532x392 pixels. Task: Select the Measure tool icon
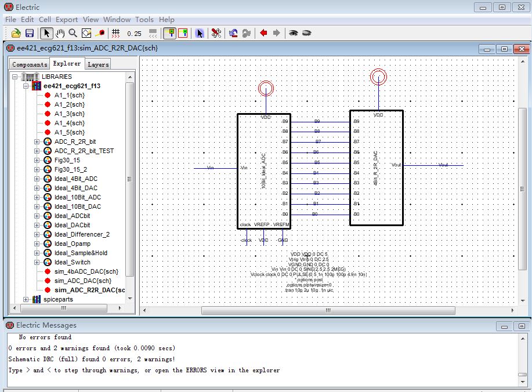(100, 33)
